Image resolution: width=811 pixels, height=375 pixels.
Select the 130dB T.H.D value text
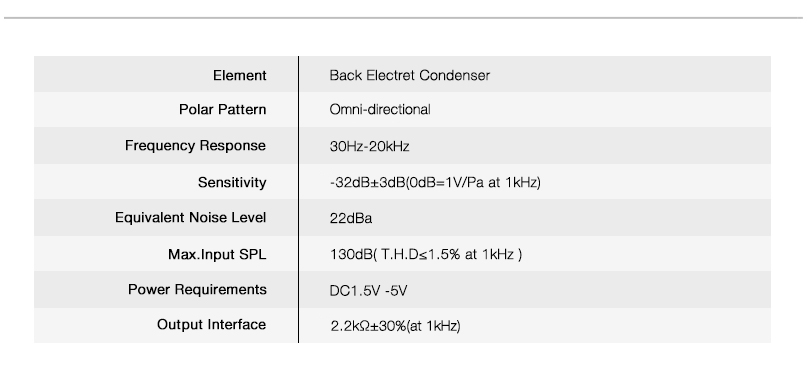click(x=426, y=254)
